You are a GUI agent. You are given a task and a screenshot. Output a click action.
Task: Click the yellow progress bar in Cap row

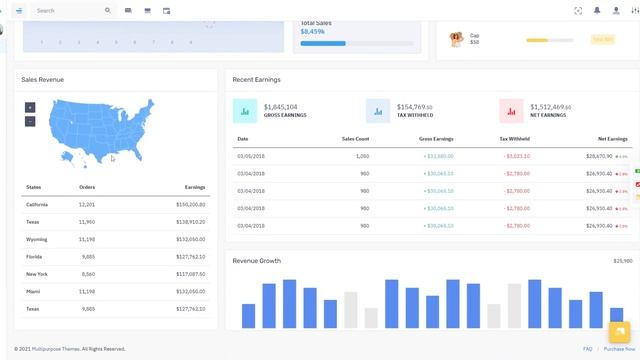pyautogui.click(x=537, y=40)
